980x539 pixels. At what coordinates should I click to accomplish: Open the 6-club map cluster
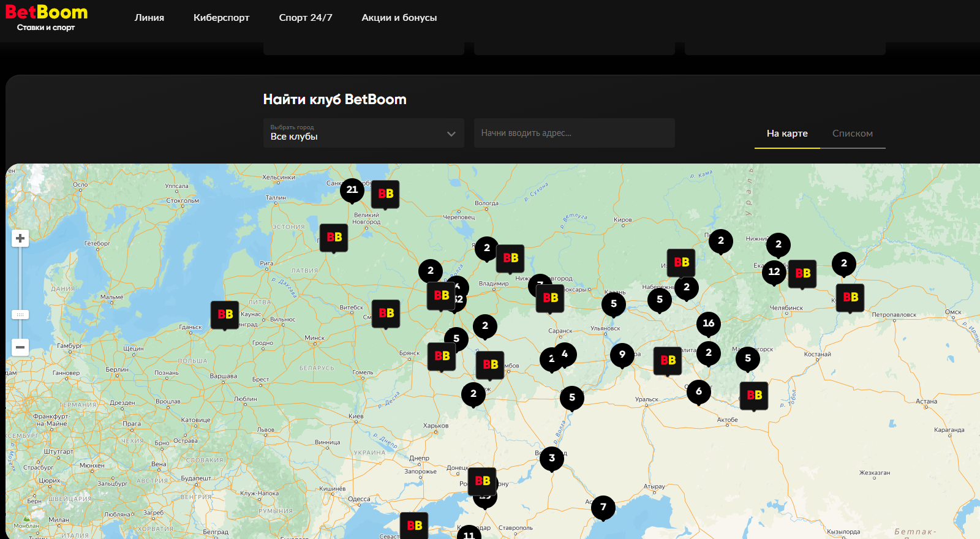(x=699, y=392)
